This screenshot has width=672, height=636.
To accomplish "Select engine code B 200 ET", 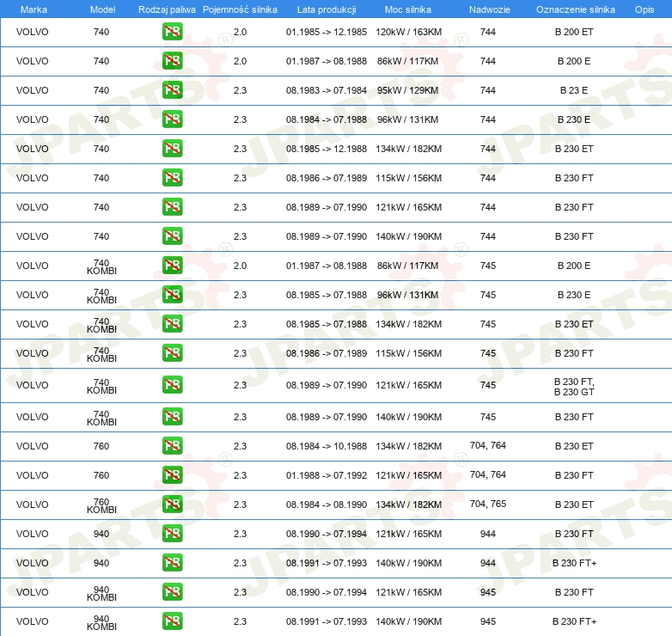I will pyautogui.click(x=574, y=32).
